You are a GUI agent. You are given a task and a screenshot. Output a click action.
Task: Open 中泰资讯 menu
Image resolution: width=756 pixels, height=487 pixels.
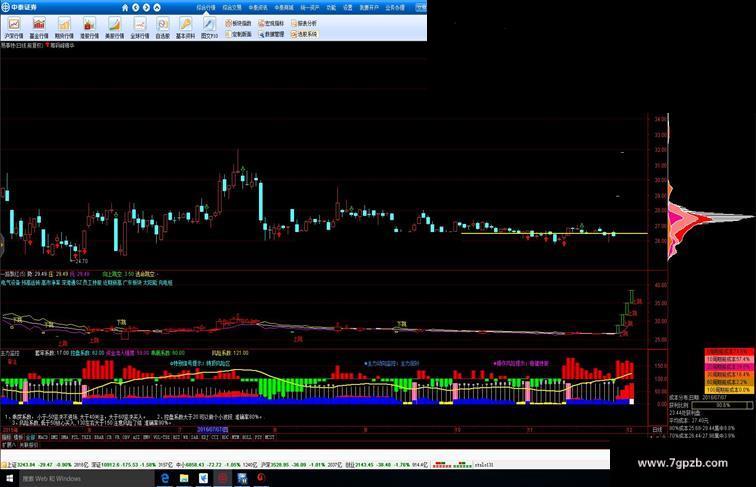[x=258, y=8]
